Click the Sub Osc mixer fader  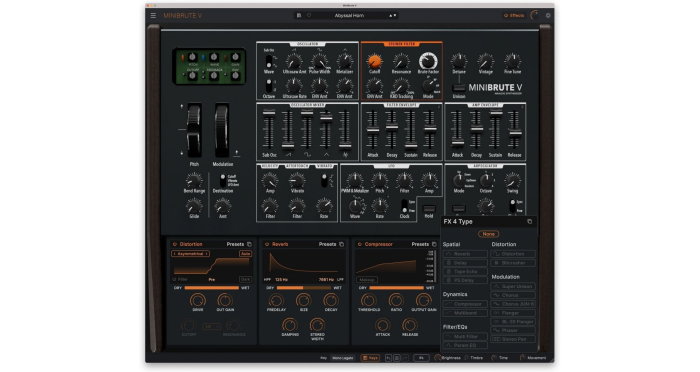click(x=269, y=113)
